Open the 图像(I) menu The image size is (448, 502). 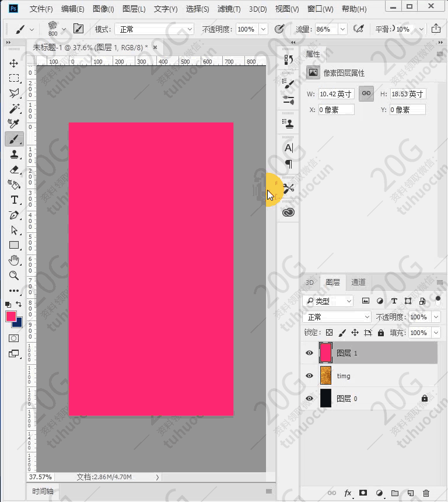coord(103,9)
